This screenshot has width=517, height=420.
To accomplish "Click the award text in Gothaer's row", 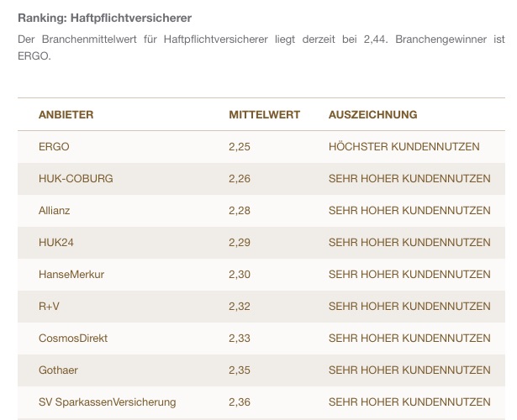I will (x=409, y=370).
